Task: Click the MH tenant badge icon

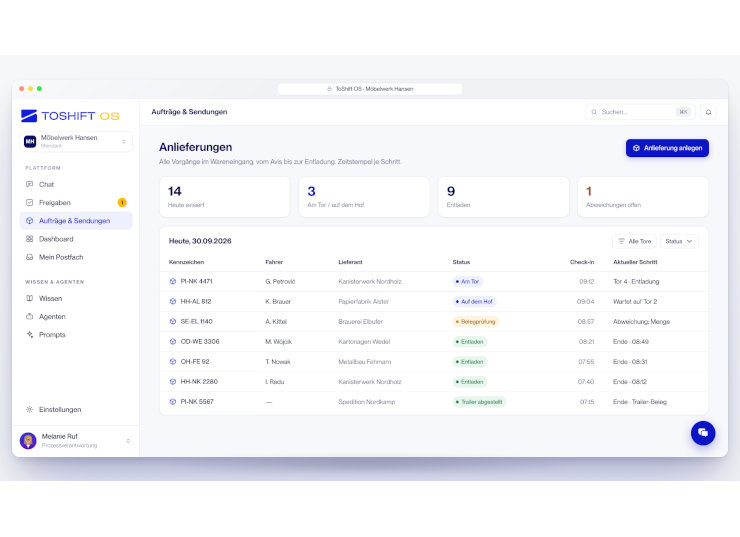Action: (30, 141)
